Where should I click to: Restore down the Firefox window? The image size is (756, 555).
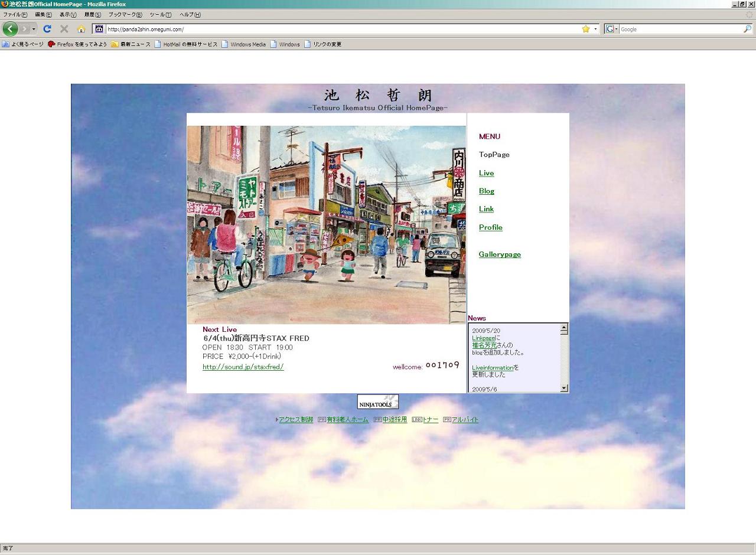[x=742, y=4]
